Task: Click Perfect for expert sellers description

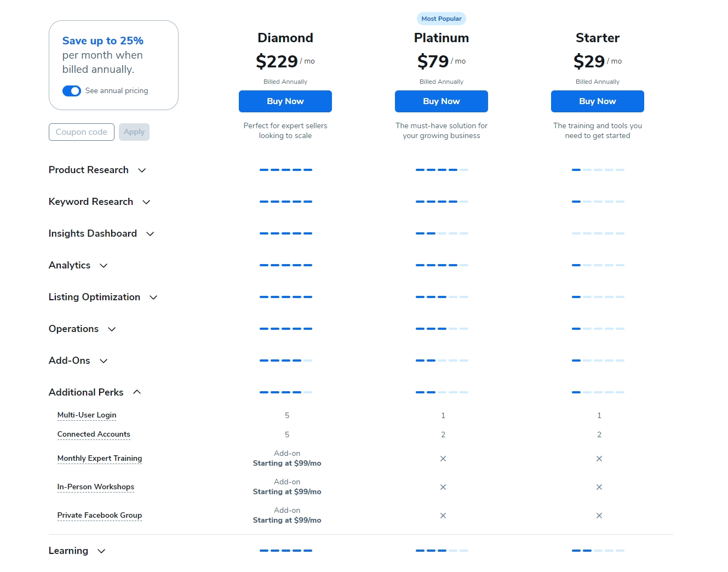Action: 285,130
